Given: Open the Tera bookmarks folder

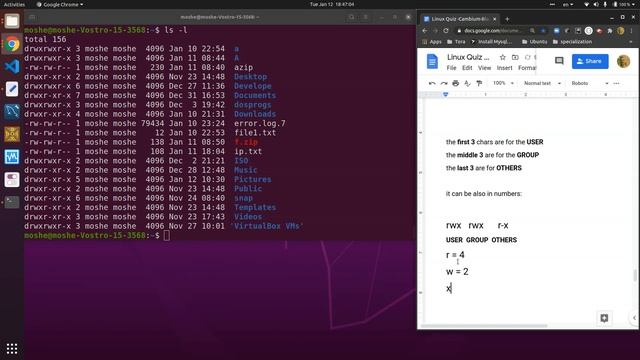Looking at the screenshot, I should 456,42.
